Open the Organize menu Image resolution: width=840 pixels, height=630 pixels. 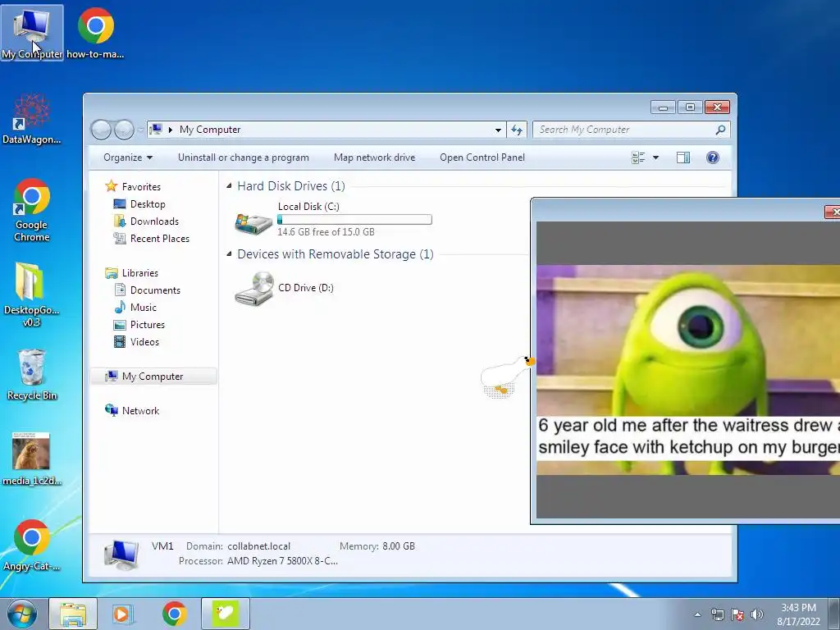(x=128, y=157)
